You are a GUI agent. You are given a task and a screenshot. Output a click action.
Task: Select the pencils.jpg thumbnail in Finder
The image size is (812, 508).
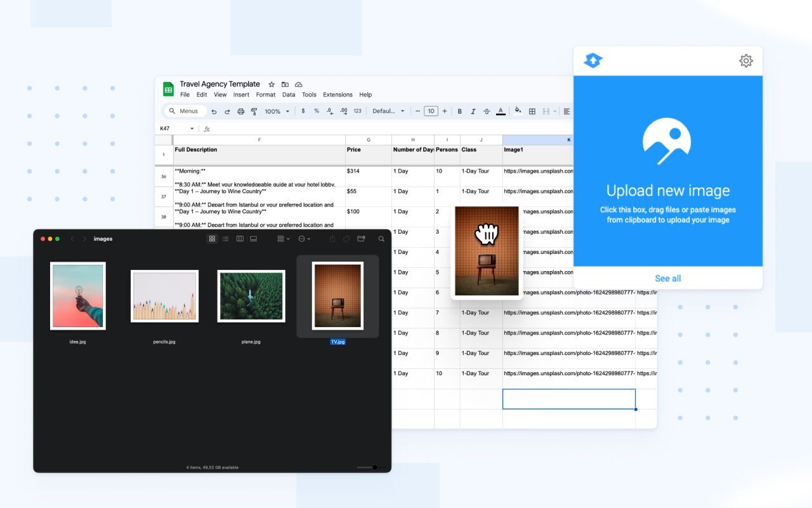coord(164,295)
